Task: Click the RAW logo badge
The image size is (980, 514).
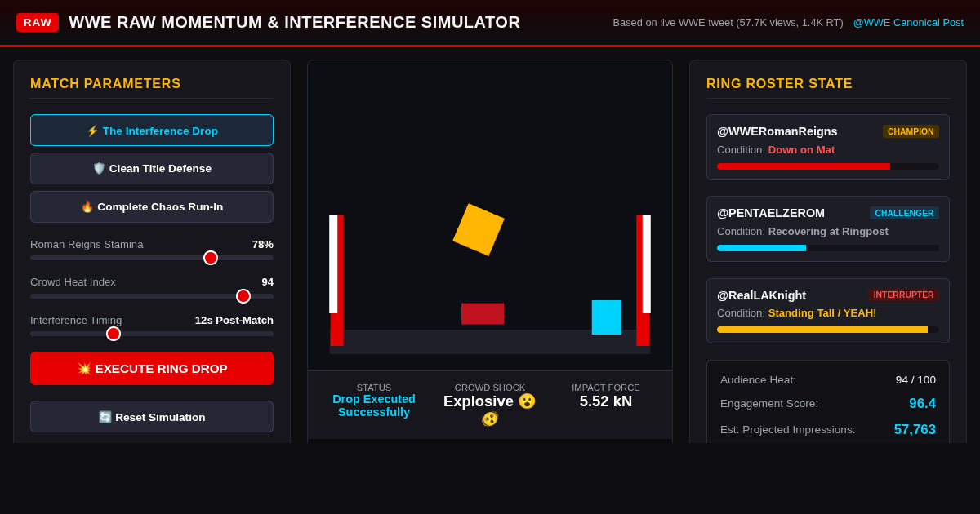Action: [38, 23]
